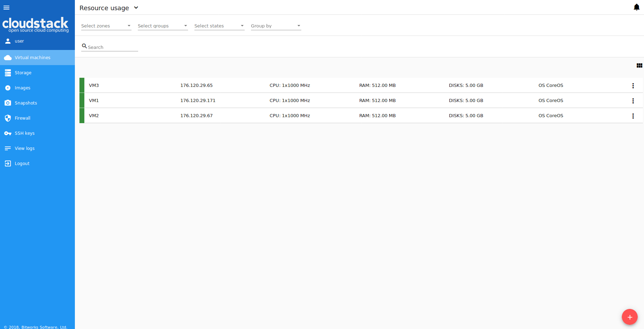
Task: Click the search magnifier icon
Action: click(84, 46)
